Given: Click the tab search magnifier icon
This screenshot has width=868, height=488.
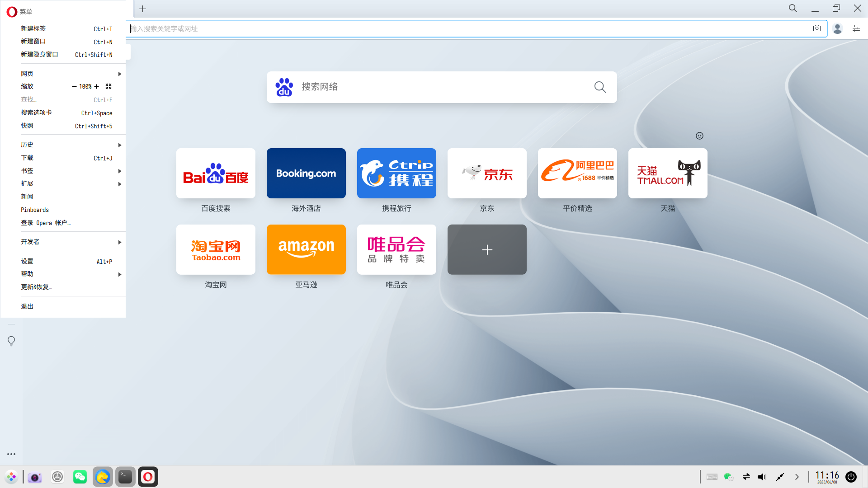Looking at the screenshot, I should coord(793,8).
